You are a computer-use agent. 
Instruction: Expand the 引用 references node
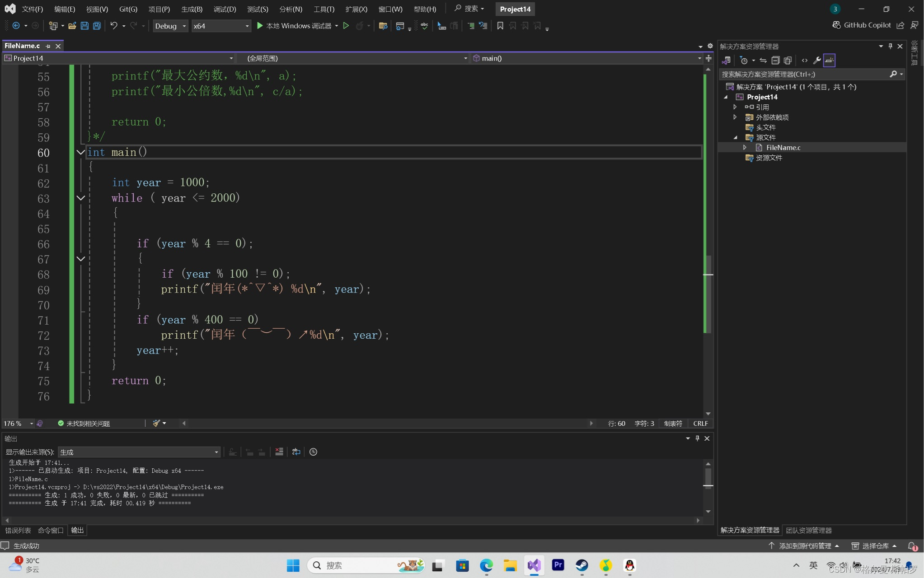(735, 107)
